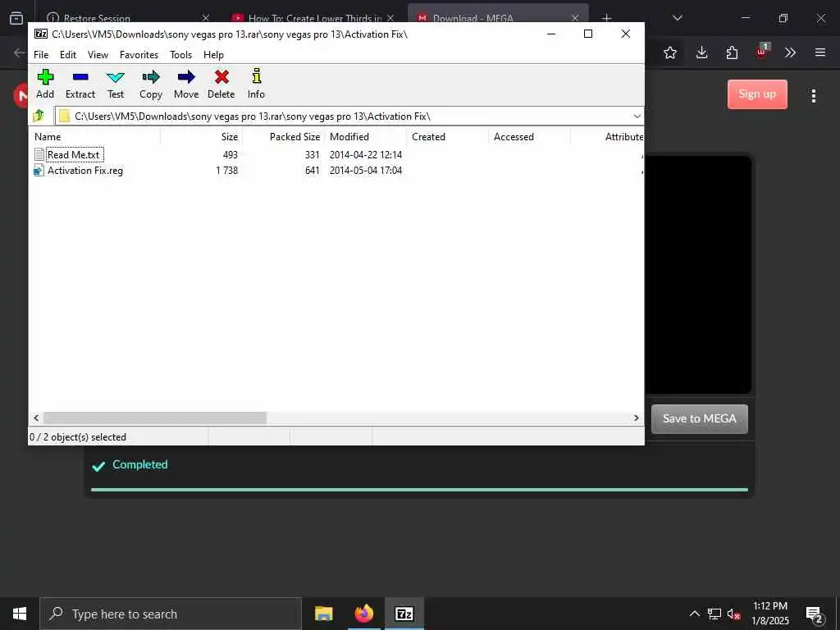Screen dimensions: 840x630
Task: Open MEGA page three-dots options menu
Action: click(x=814, y=95)
